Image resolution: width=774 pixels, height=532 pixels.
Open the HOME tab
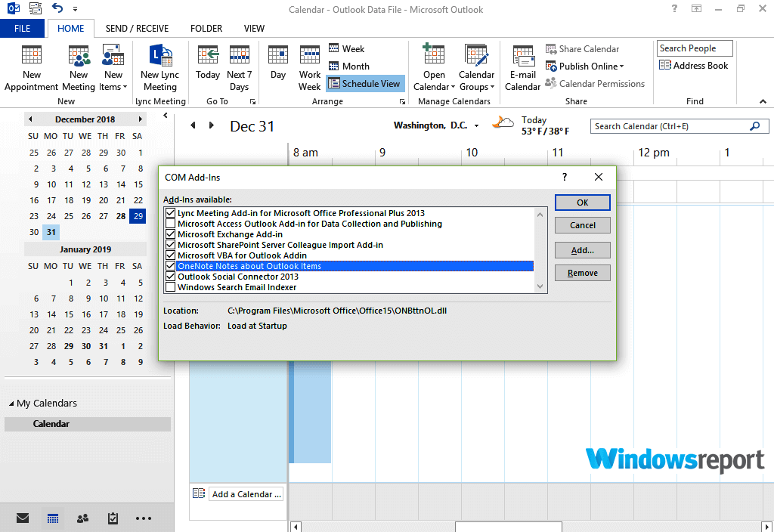(x=70, y=29)
